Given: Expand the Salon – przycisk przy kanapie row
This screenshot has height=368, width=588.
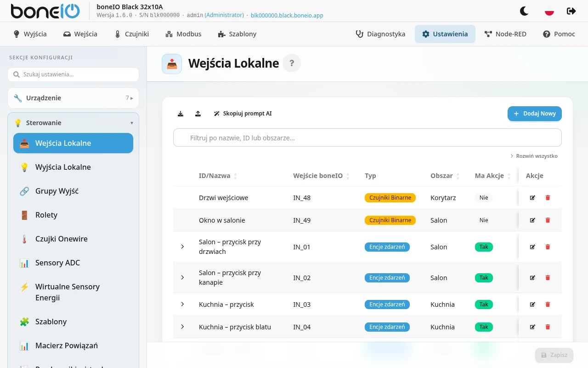Looking at the screenshot, I should (x=182, y=277).
